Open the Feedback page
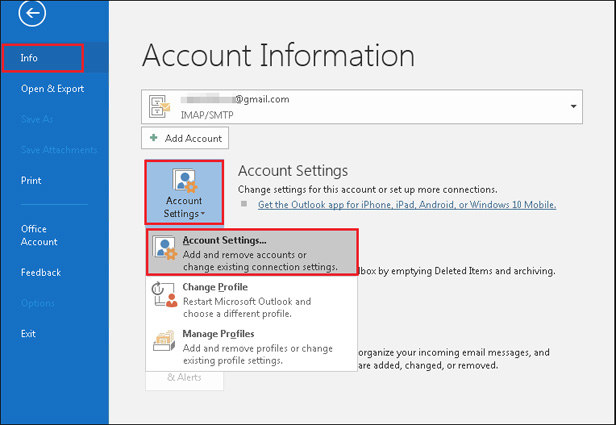 tap(41, 273)
